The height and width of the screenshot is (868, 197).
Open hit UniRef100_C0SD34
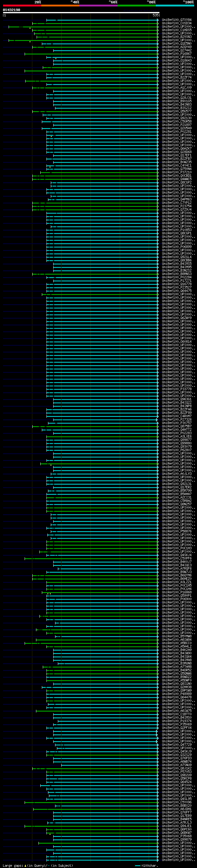click(x=177, y=24)
